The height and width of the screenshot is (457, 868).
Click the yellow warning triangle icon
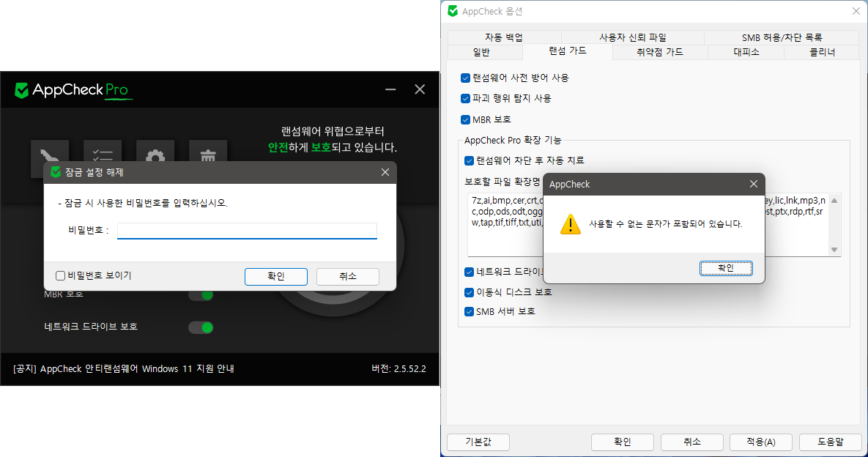(x=570, y=224)
